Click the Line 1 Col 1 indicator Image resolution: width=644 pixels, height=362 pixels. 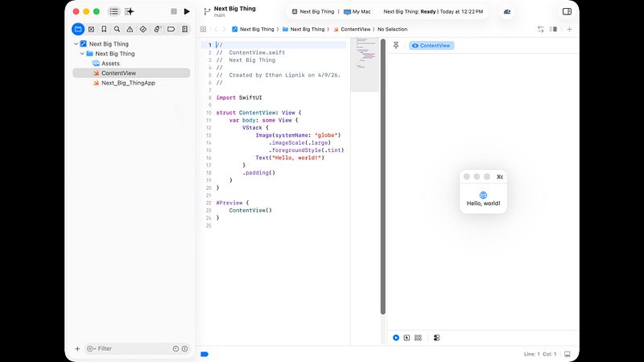(x=540, y=354)
